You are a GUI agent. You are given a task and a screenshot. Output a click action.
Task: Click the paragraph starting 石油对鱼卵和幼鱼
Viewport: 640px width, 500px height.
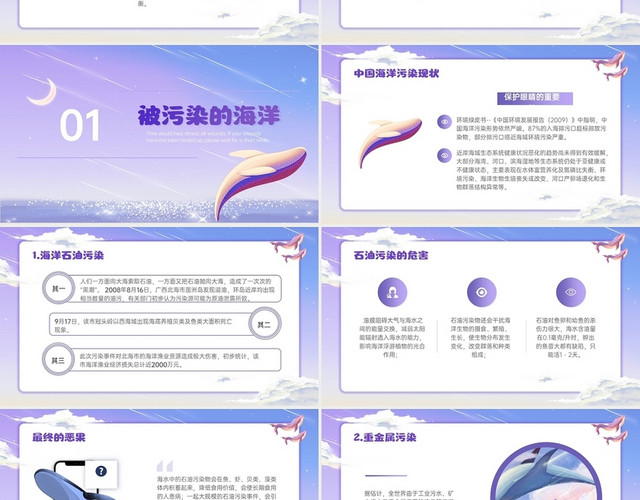pos(566,338)
